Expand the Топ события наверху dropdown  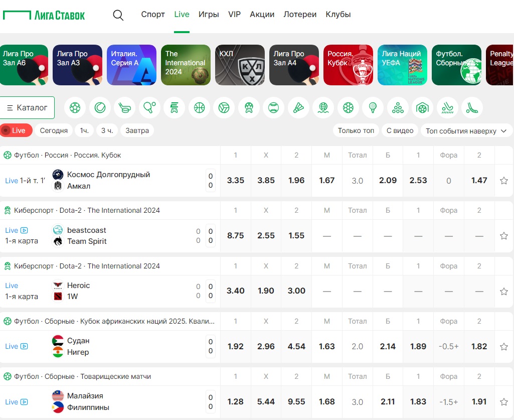pos(466,131)
